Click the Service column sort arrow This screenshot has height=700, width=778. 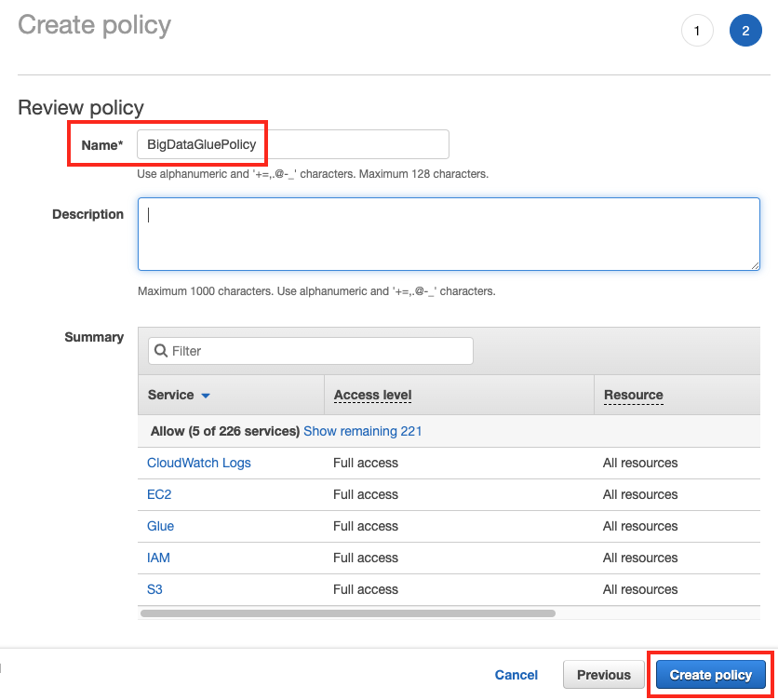coord(206,396)
